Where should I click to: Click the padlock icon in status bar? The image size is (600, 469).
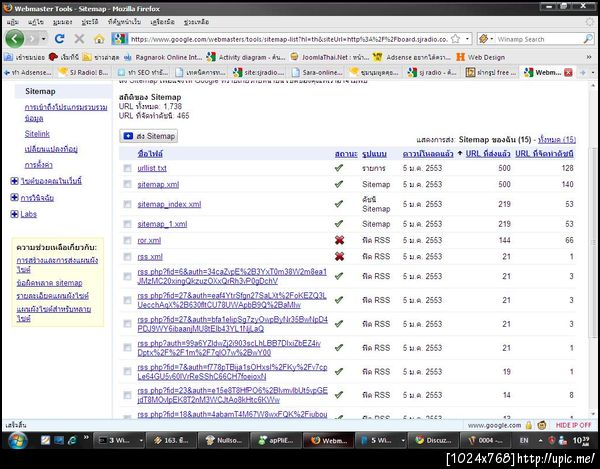528,425
